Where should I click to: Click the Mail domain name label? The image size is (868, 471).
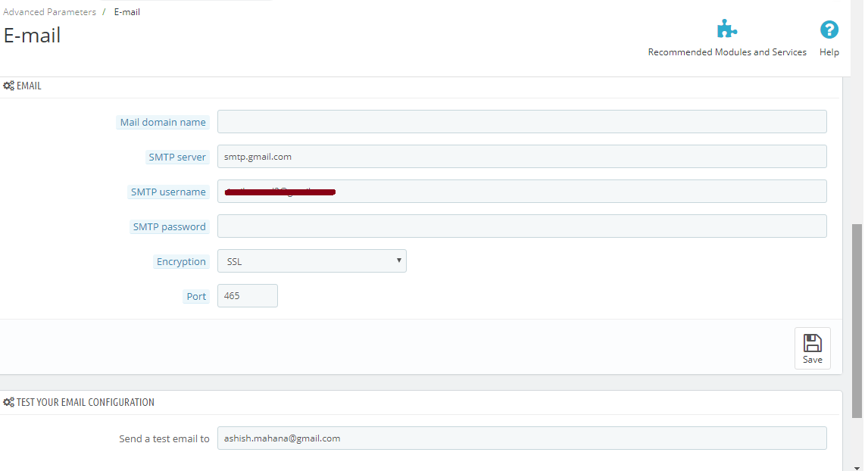tap(163, 123)
